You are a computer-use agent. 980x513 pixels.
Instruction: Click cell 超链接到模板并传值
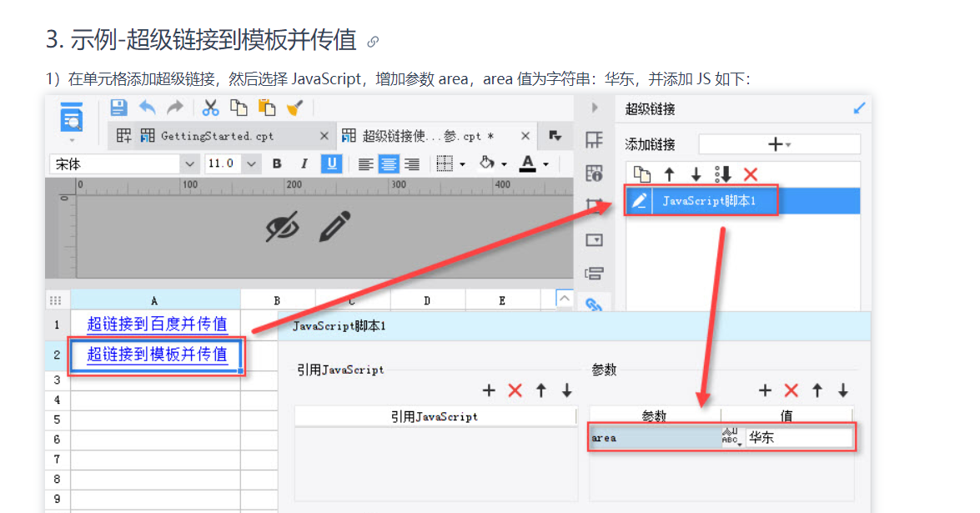click(x=156, y=355)
